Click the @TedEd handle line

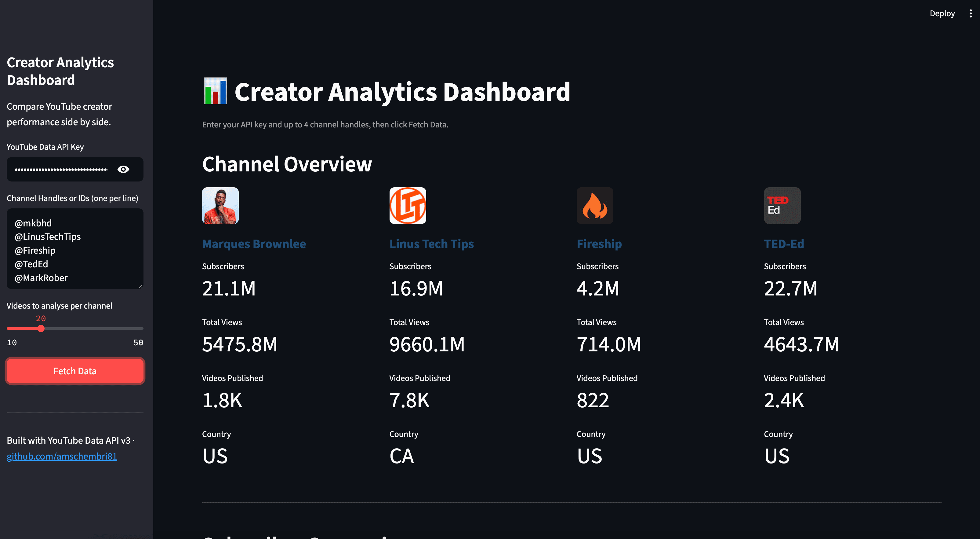pyautogui.click(x=31, y=264)
